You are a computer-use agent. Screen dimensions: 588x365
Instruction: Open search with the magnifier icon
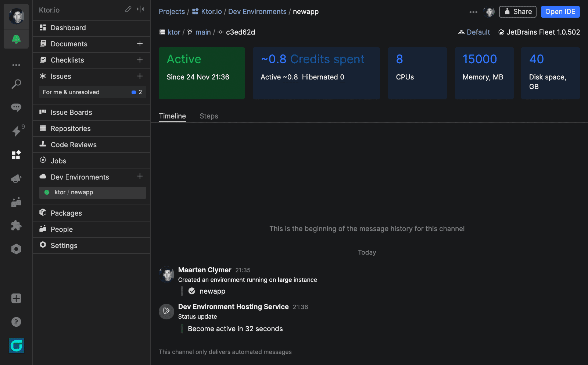(x=16, y=84)
